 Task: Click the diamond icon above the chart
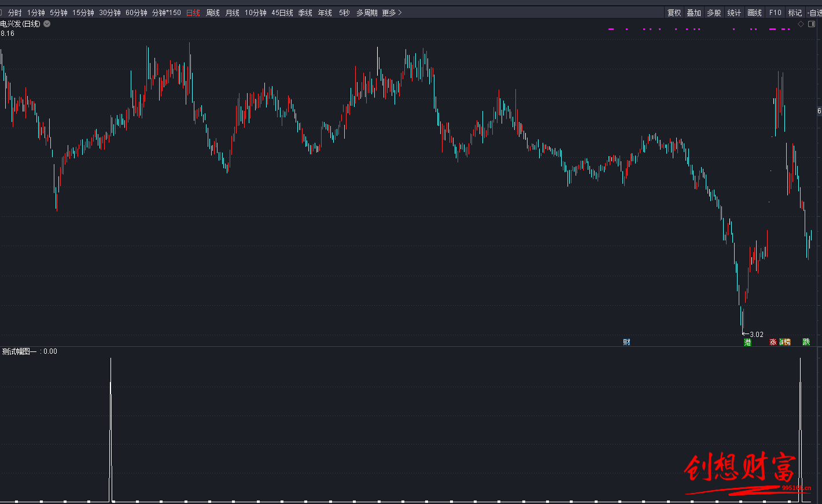coord(801,24)
